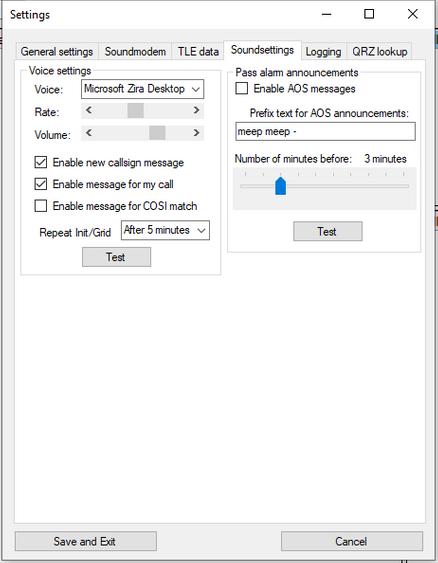Click Save and Exit button
The height and width of the screenshot is (563, 438).
[x=86, y=541]
